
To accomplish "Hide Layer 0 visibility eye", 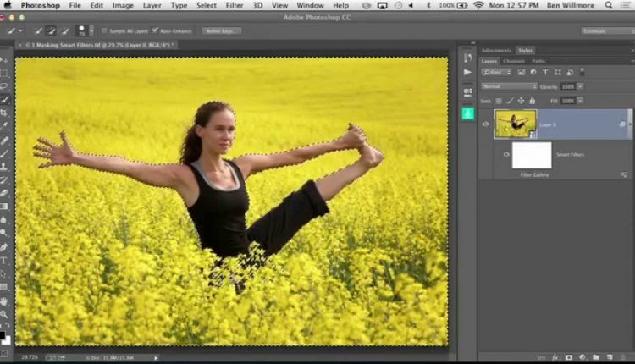I will tap(486, 124).
